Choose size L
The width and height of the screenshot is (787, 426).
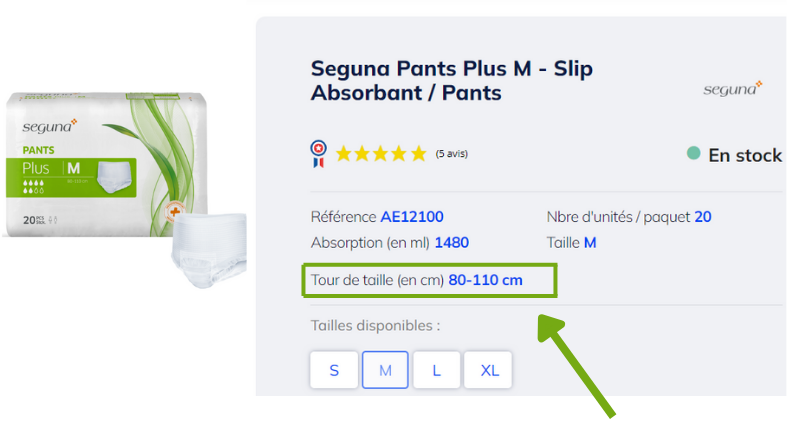[x=437, y=370]
